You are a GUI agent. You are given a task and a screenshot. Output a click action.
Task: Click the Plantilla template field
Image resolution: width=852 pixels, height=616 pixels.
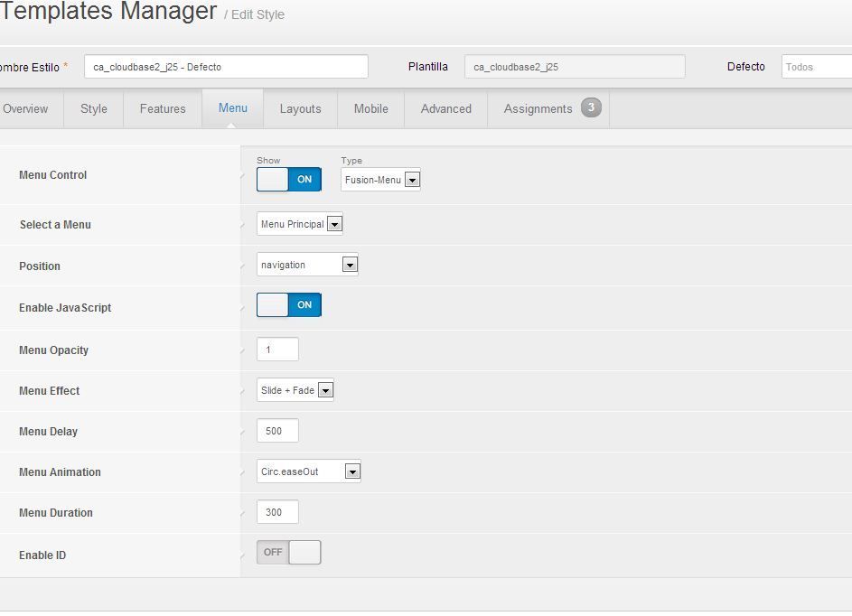[x=575, y=67]
